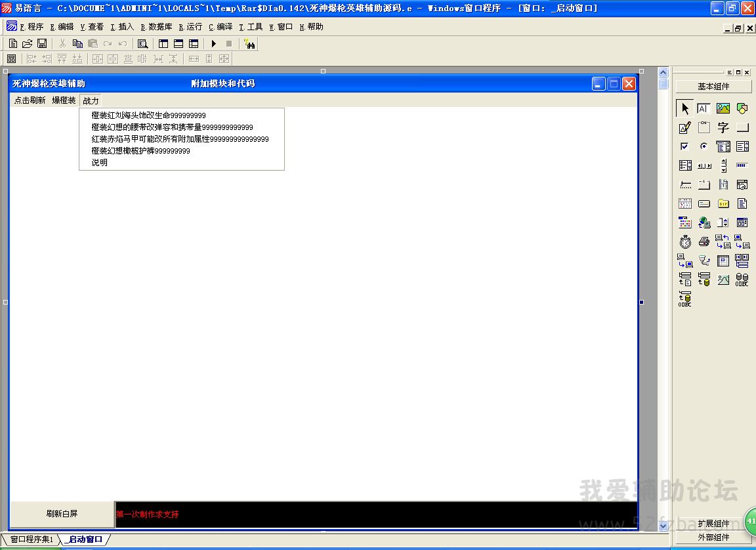
Task: Click the Open file folder icon
Action: pos(28,44)
